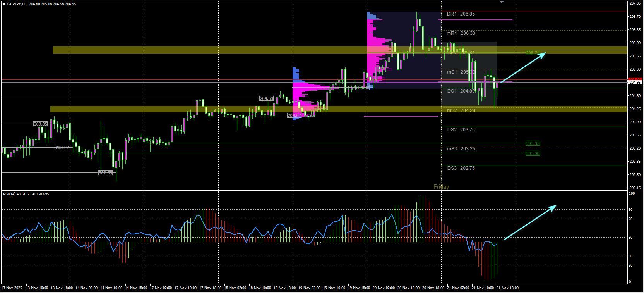Click the 17 Nov 18:00 time label
This screenshot has height=293, width=644.
point(210,288)
